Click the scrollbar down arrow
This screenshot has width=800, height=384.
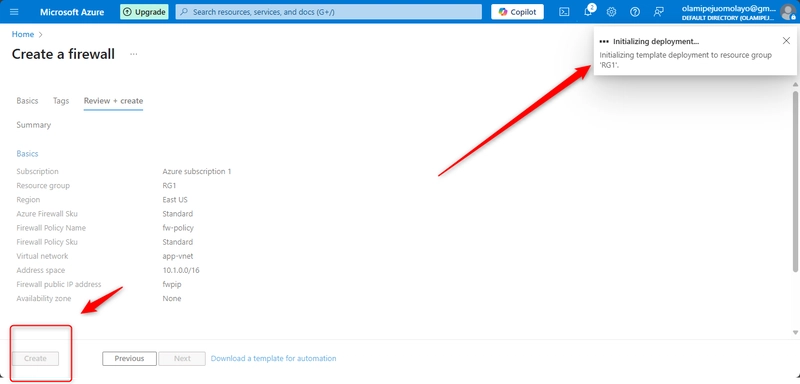795,332
